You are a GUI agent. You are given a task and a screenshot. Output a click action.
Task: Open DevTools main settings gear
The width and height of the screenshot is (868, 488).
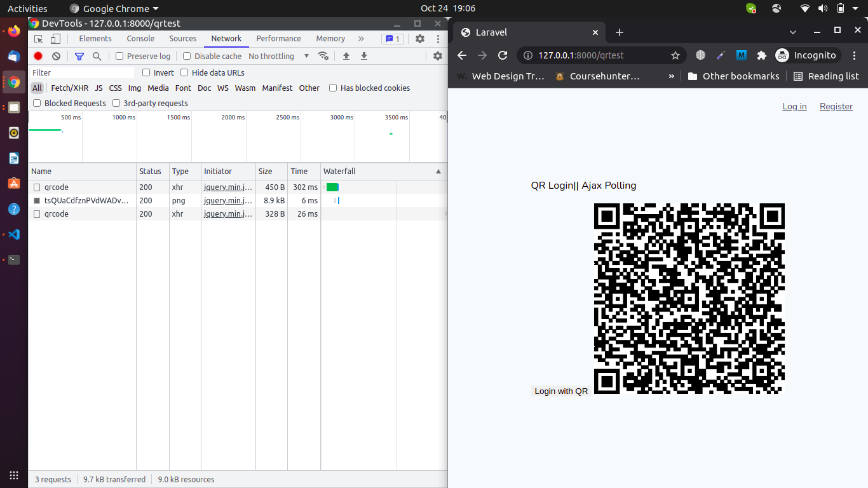pyautogui.click(x=420, y=39)
